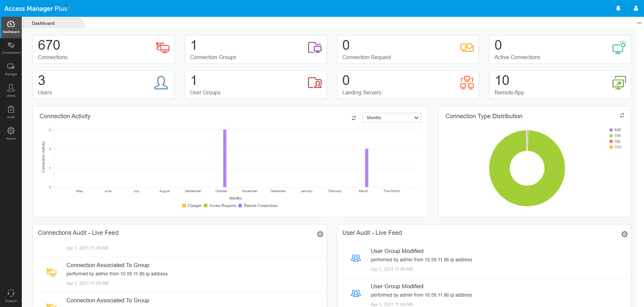The height and width of the screenshot is (307, 644).
Task: Click the Access Manager Plus logo
Action: point(35,8)
